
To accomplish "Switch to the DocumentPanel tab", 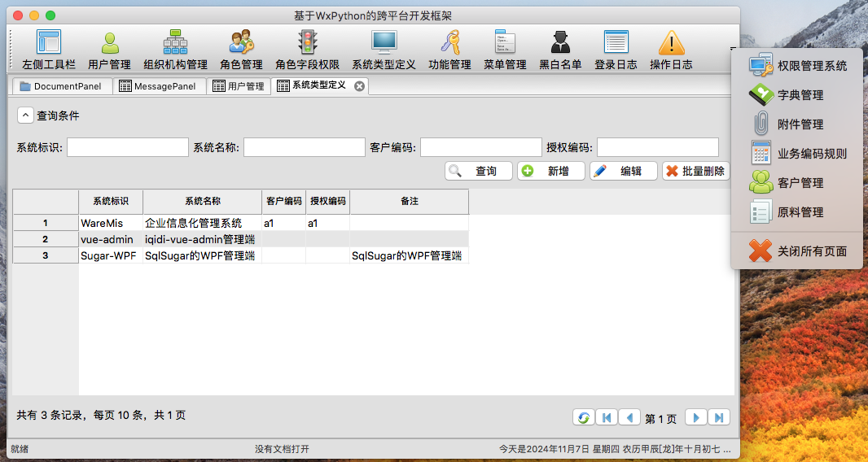I will (62, 86).
